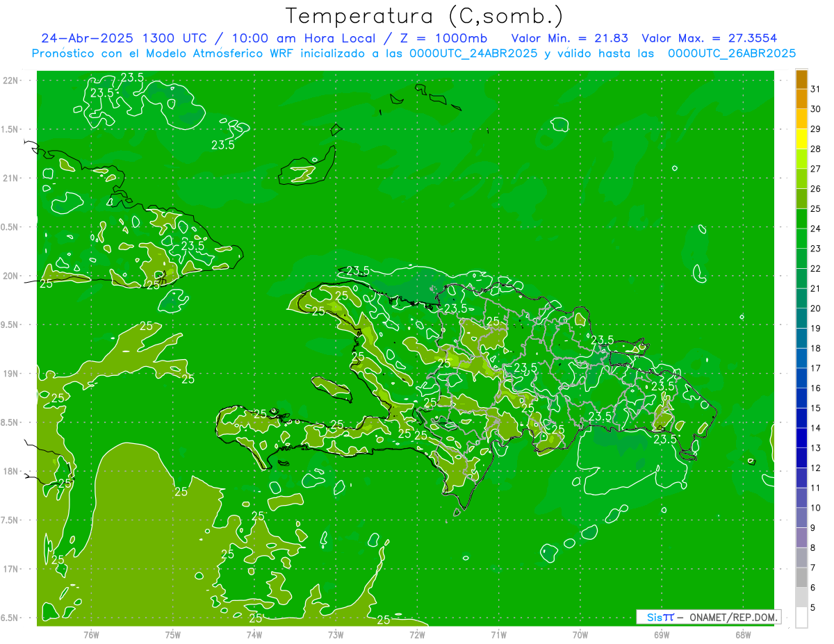
Task: Click the legend value "30"
Action: coord(816,109)
